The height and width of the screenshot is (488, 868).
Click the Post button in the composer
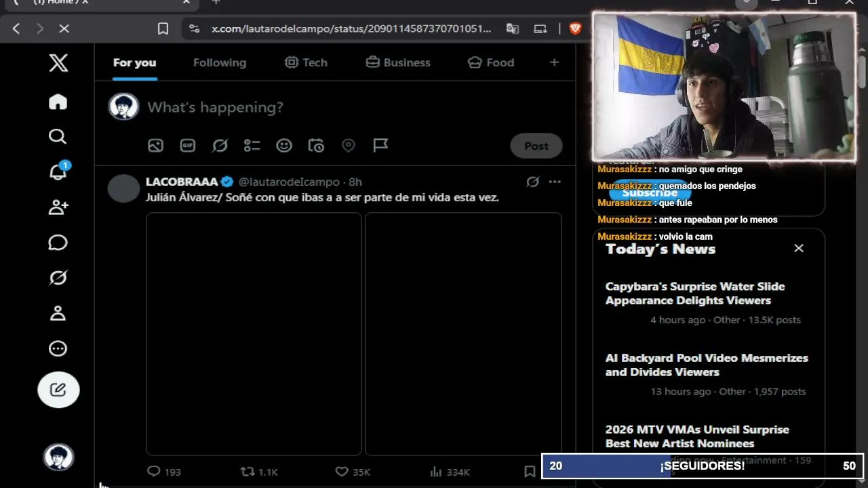tap(536, 146)
